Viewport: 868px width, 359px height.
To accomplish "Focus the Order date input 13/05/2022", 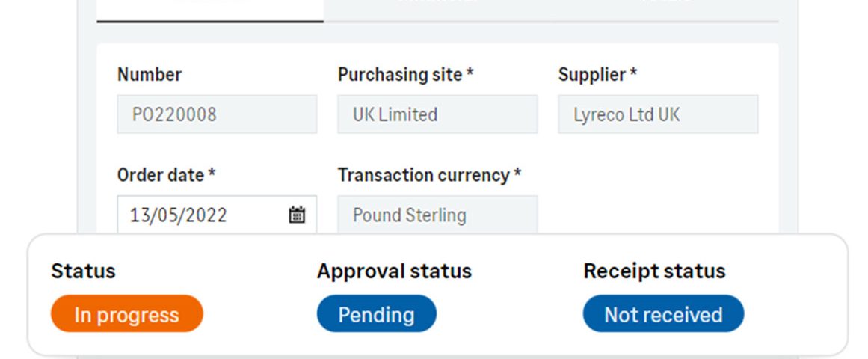I will [x=217, y=215].
